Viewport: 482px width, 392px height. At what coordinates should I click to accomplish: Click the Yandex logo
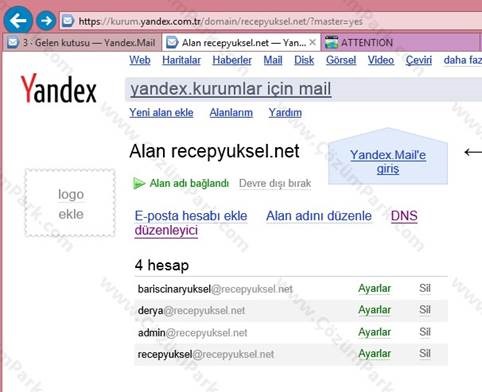pos(59,89)
